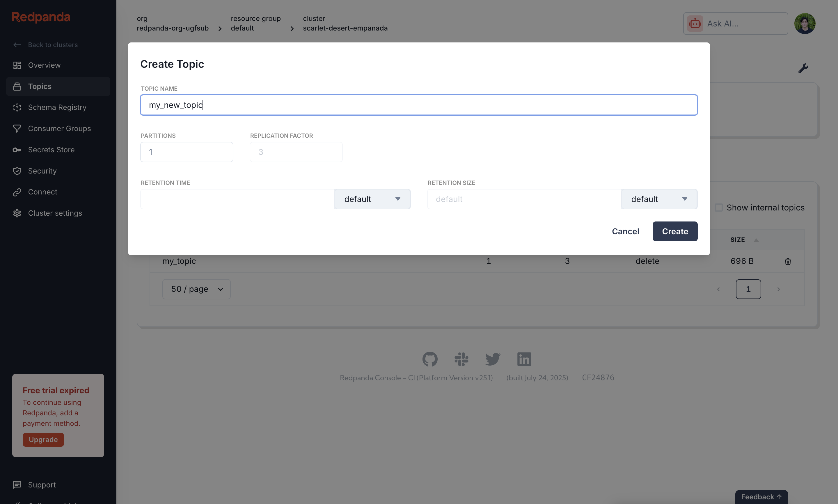Open the retention time default dropdown
This screenshot has width=838, height=504.
tap(372, 199)
